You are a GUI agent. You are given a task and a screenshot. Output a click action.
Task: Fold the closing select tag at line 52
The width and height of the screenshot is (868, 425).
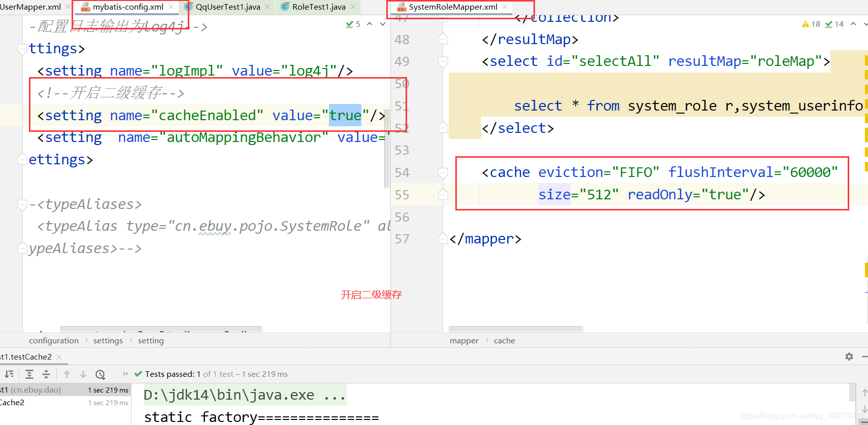(x=443, y=127)
